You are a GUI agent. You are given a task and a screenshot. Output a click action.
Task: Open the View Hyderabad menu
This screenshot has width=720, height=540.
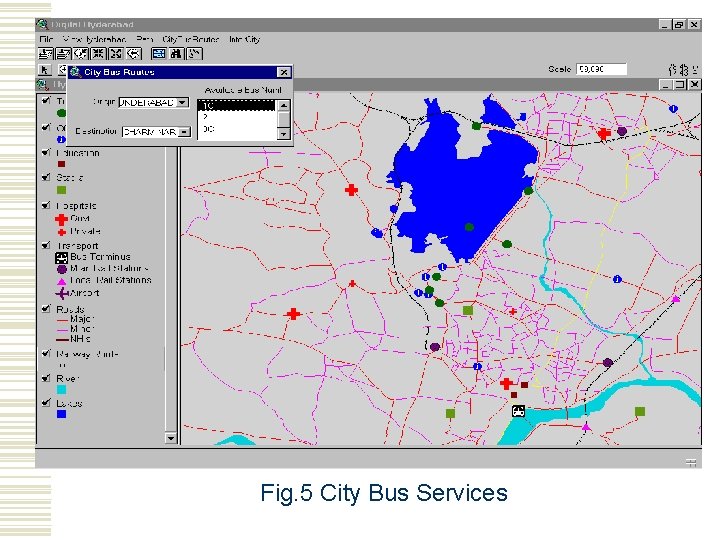94,39
